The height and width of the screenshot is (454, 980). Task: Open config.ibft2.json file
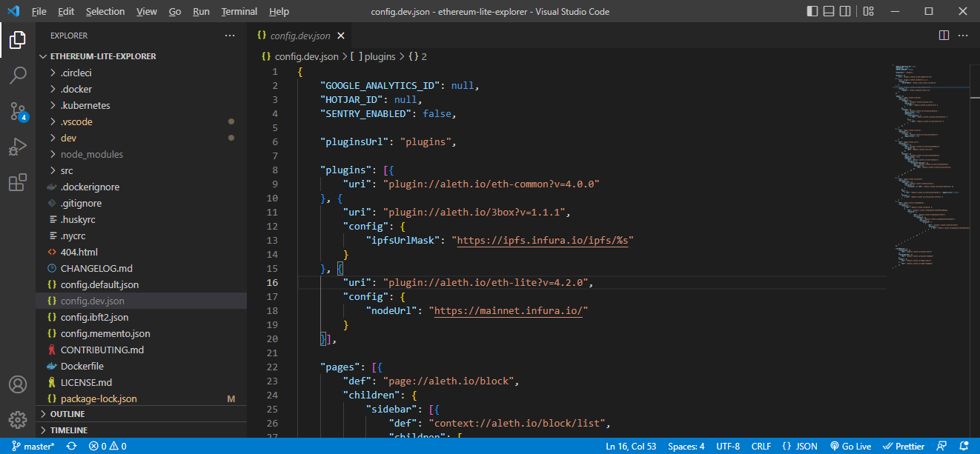(x=141, y=317)
